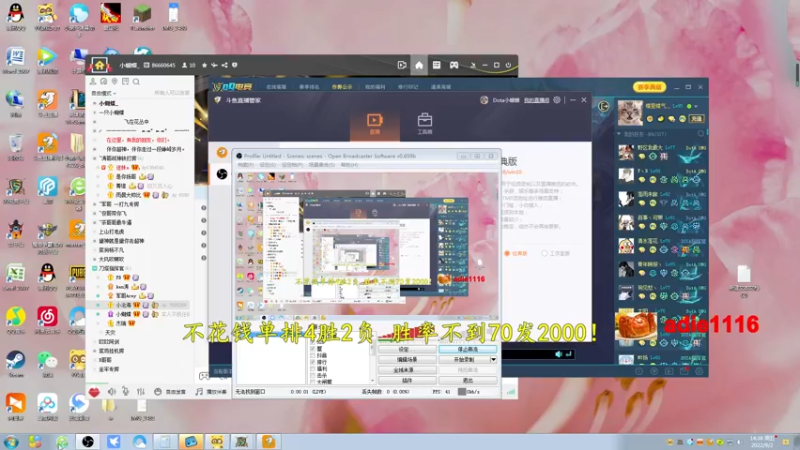Click the music note icon in YY bottom bar
Screen dimensions: 800x450
pos(199,392)
